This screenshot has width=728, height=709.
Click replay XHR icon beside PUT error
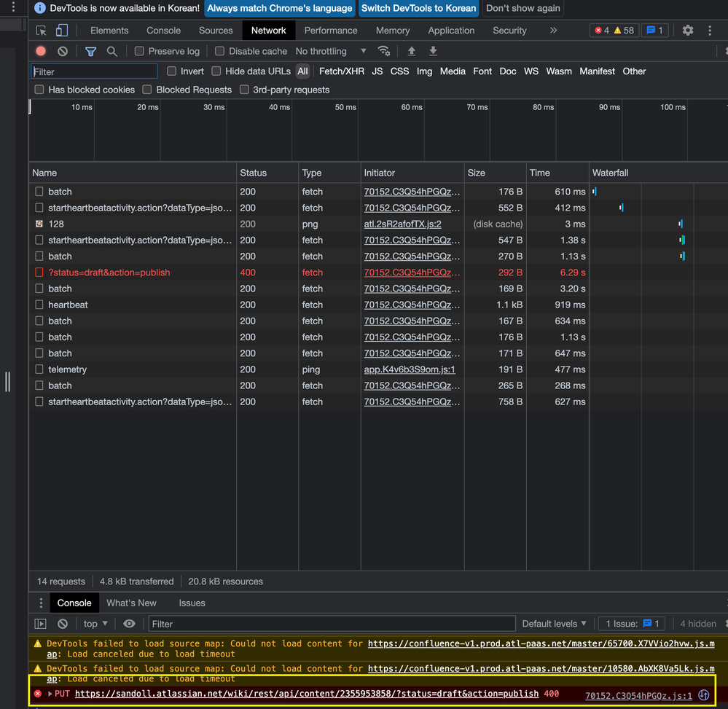(x=704, y=694)
